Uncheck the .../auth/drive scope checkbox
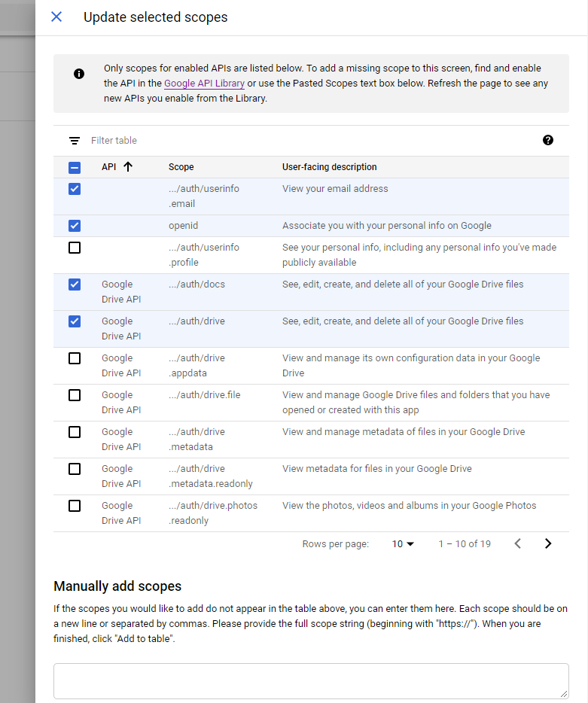588x703 pixels. tap(75, 321)
